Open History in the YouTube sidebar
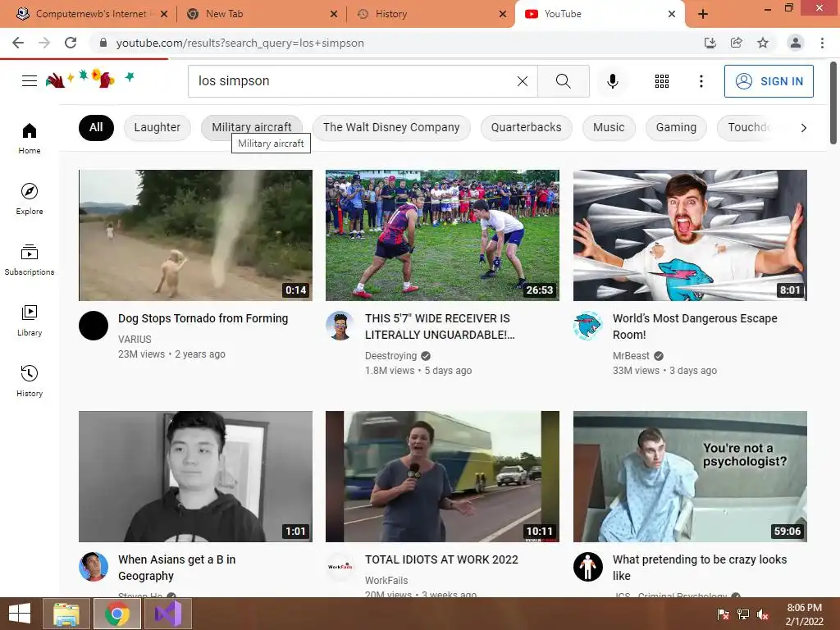This screenshot has height=630, width=840. tap(30, 381)
